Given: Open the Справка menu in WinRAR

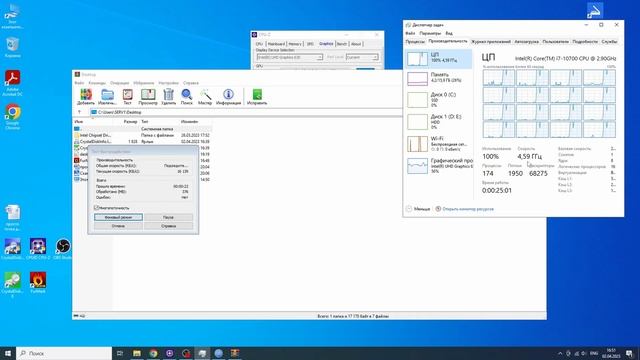Looking at the screenshot, I should [x=191, y=83].
